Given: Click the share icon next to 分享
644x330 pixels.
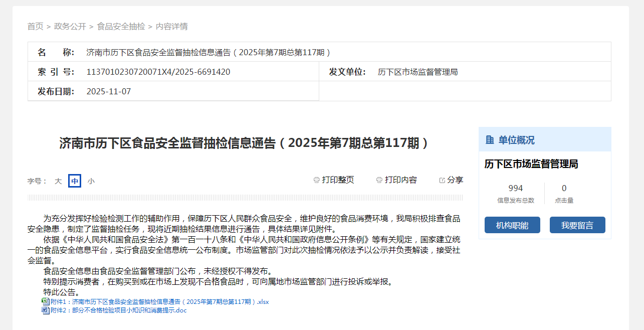Looking at the screenshot, I should pos(442,180).
